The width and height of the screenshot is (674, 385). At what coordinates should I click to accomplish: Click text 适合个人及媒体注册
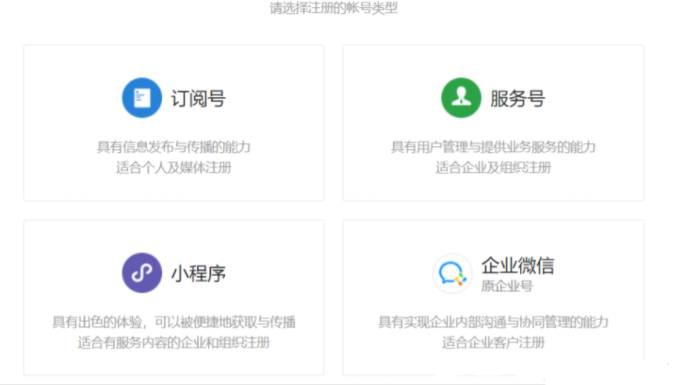pos(174,168)
